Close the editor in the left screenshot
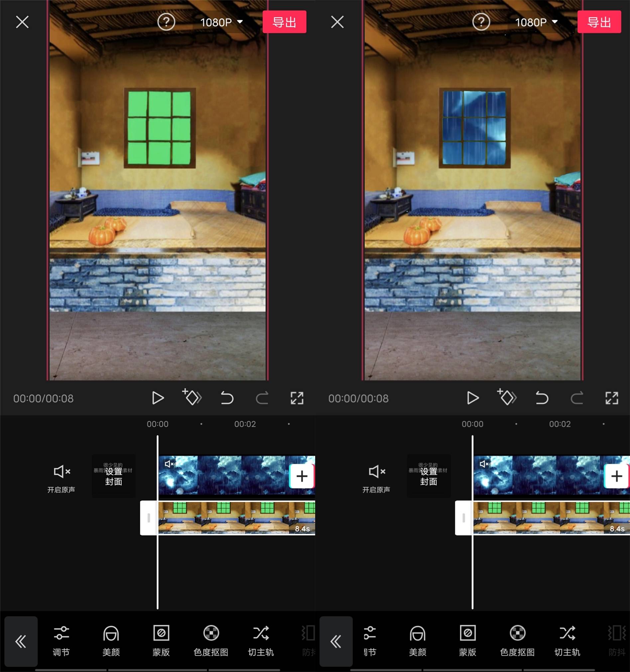This screenshot has height=672, width=630. [22, 22]
